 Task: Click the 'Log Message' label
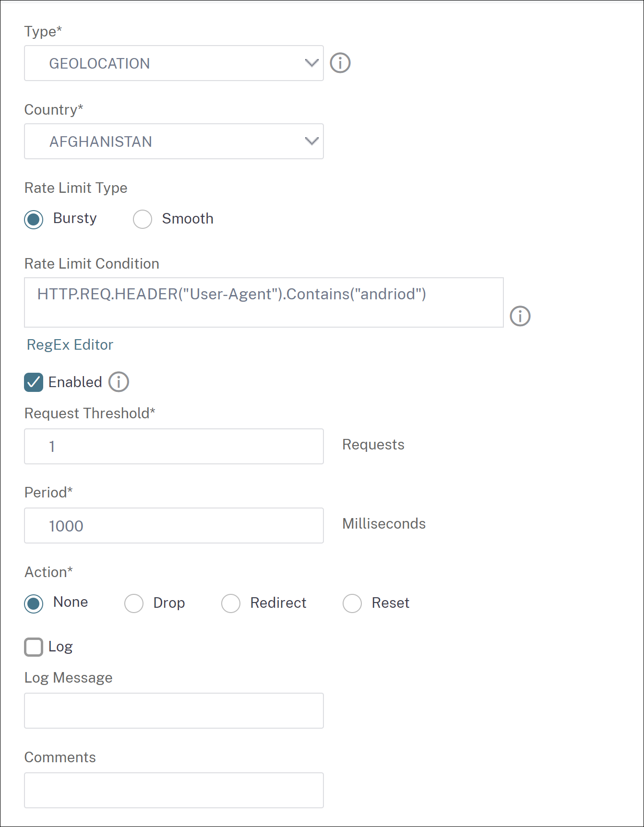[x=69, y=678]
